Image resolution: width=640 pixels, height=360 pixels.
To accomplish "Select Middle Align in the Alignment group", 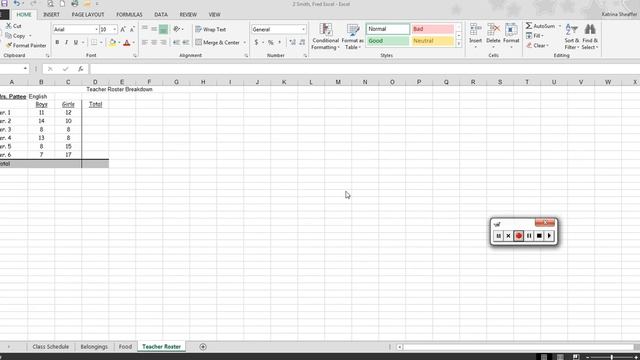I will click(154, 29).
